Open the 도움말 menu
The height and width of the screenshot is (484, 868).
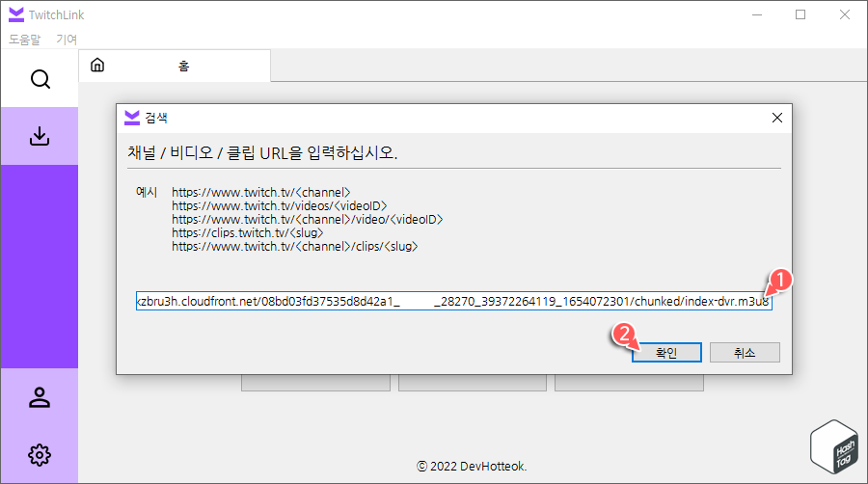(24, 40)
